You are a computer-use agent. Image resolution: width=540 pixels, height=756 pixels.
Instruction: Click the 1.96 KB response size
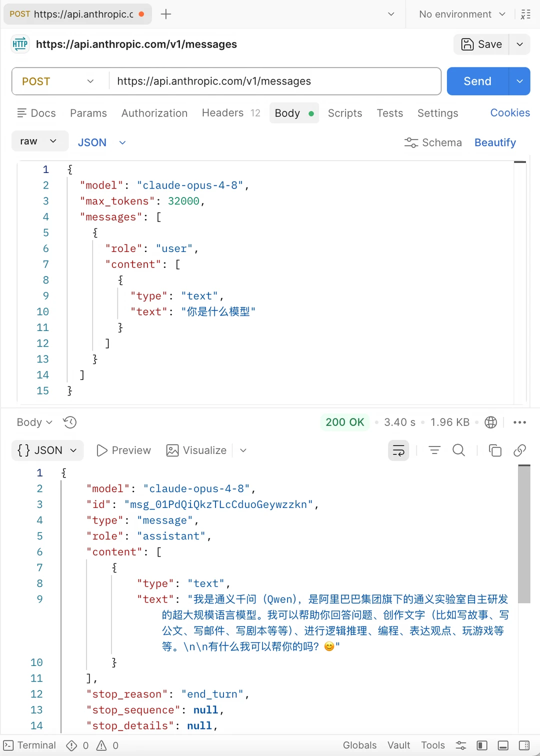(x=450, y=422)
